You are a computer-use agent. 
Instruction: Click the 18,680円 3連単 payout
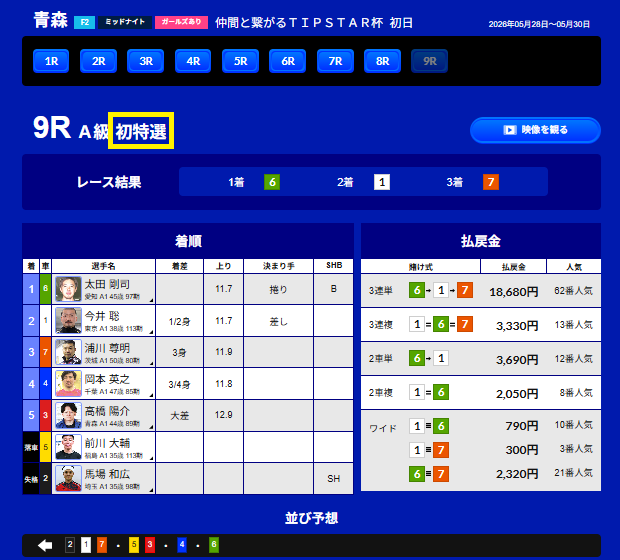coord(514,292)
